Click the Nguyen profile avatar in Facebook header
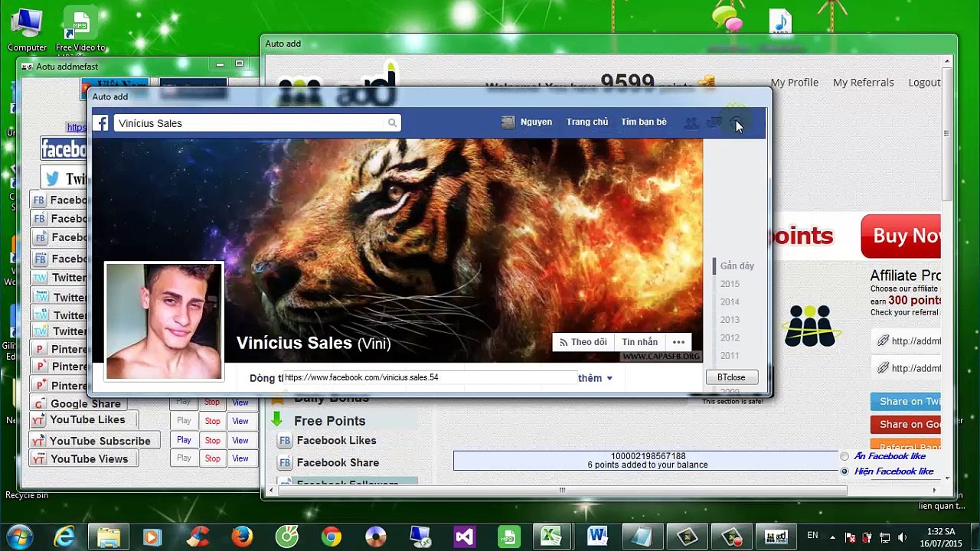 (508, 122)
